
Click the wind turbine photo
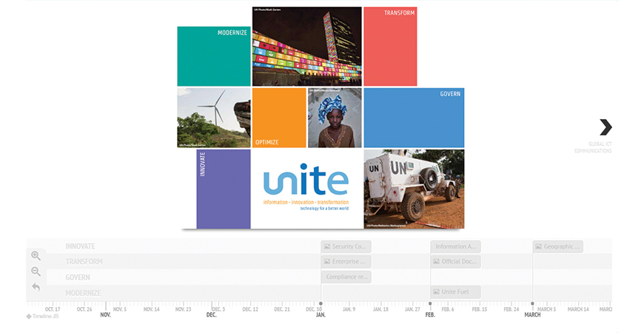214,118
